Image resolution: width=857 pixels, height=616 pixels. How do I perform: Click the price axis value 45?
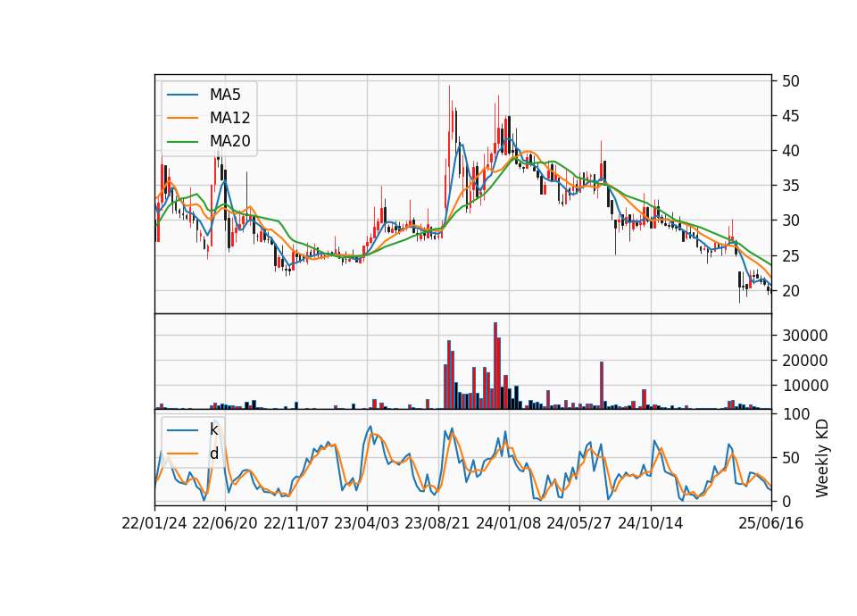[790, 116]
